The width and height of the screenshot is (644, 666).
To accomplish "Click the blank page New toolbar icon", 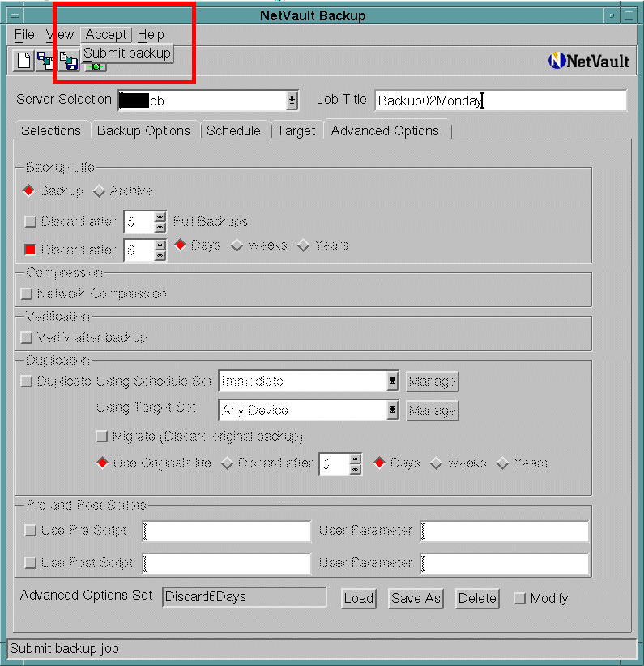I will [24, 61].
